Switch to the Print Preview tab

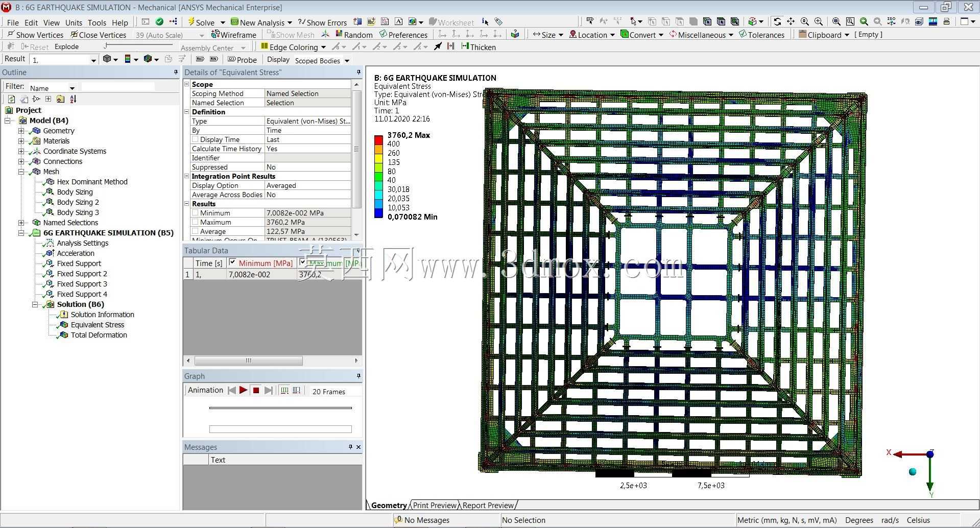435,505
